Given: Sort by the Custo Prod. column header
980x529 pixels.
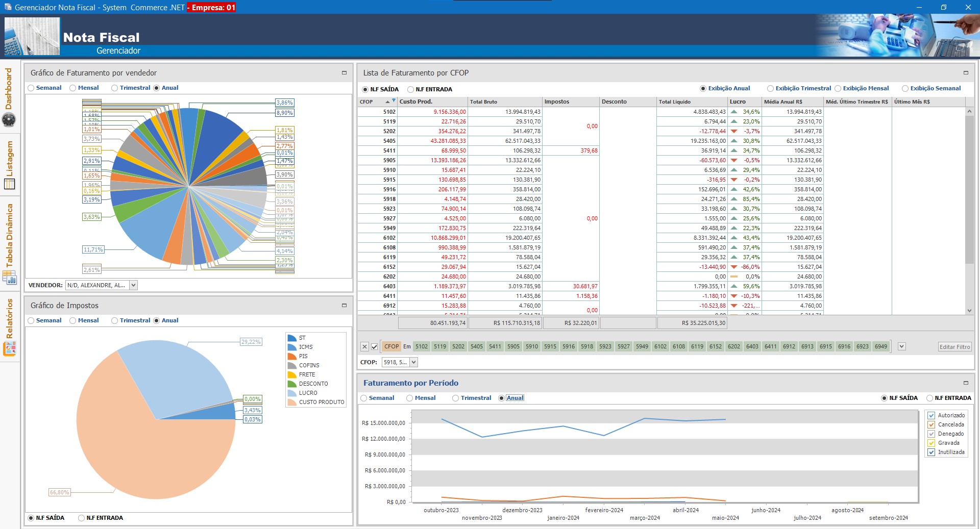Looking at the screenshot, I should pyautogui.click(x=416, y=102).
